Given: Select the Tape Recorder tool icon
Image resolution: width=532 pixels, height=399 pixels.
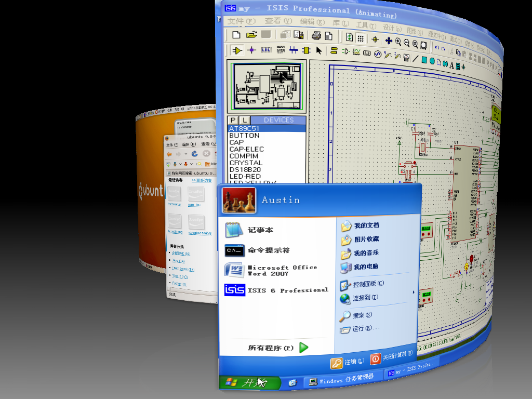Looking at the screenshot, I should coord(367,53).
